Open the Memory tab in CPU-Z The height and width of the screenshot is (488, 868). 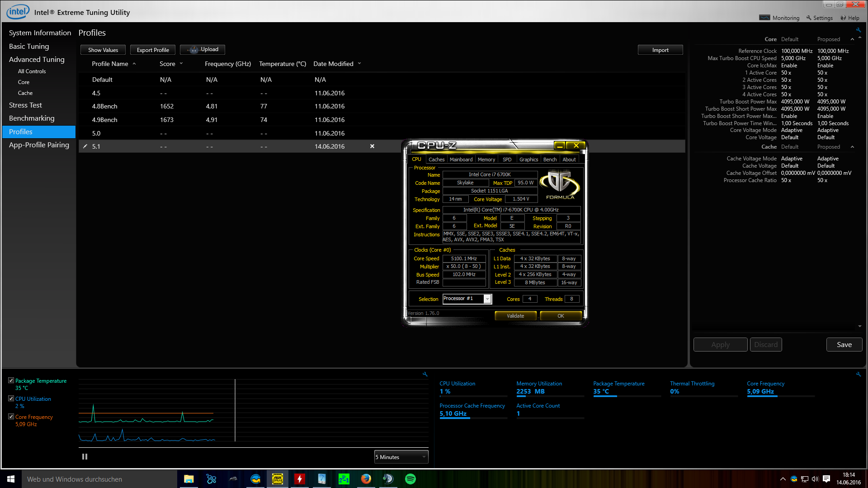486,160
